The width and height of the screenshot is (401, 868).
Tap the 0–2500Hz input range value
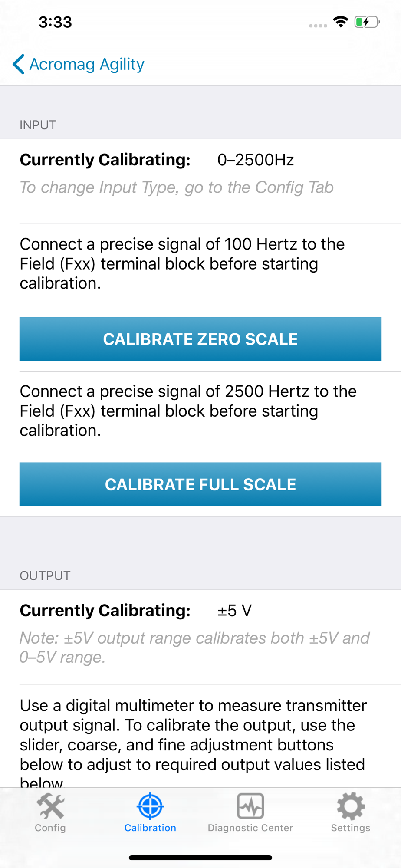point(256,160)
